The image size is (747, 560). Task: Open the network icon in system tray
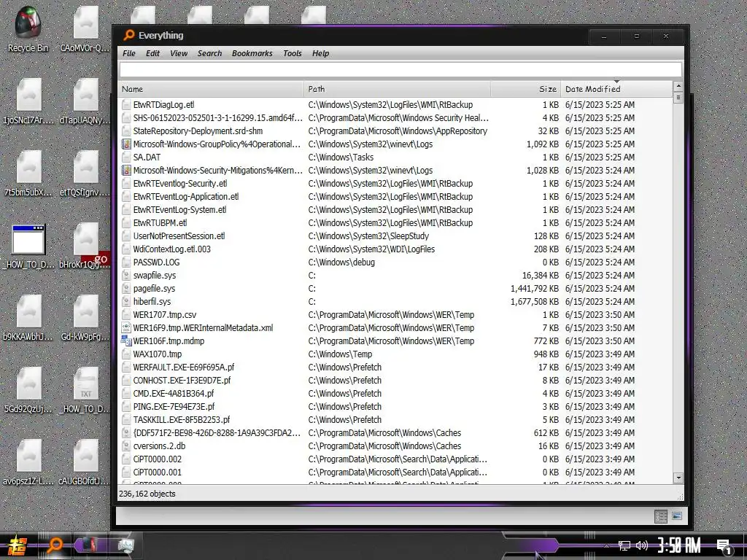[624, 545]
